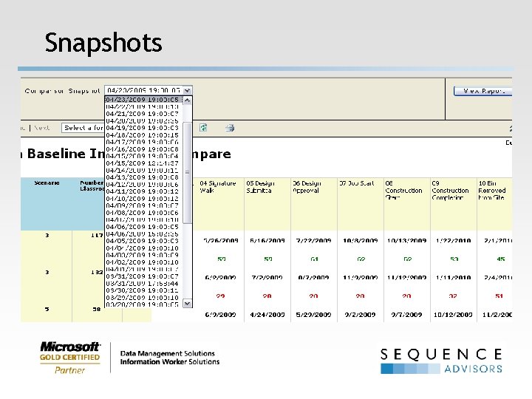Choose the 04/17/2009 snapshot entry
This screenshot has width=532, height=399.
click(x=144, y=142)
